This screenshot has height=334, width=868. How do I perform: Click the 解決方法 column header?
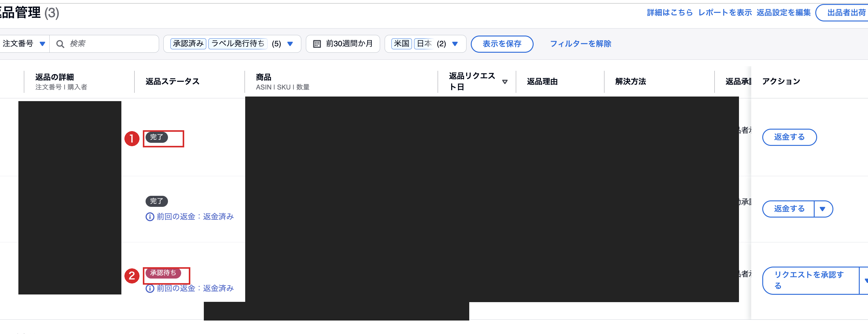[630, 82]
